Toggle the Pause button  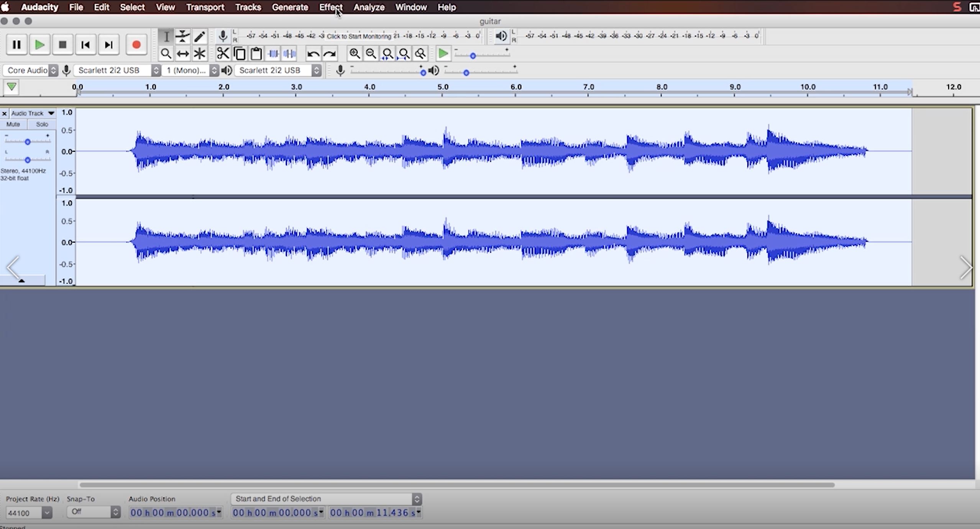click(x=16, y=45)
